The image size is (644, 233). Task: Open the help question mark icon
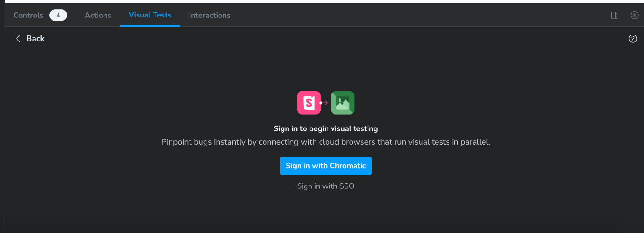pos(632,39)
